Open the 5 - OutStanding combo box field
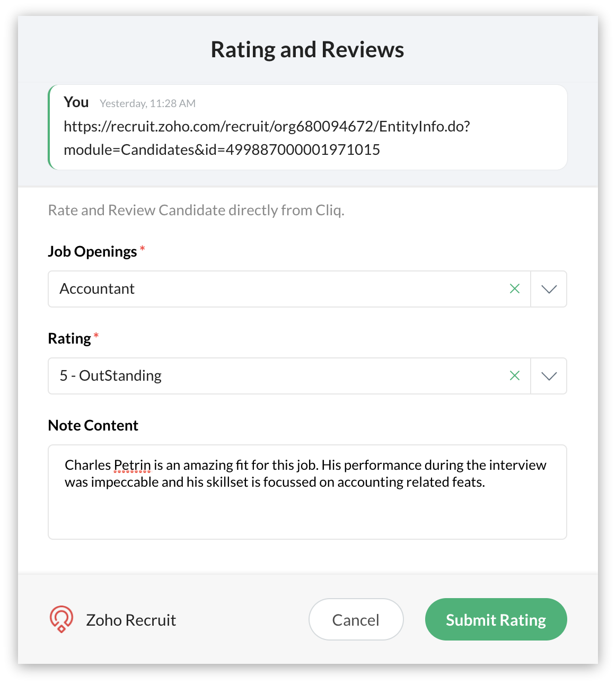 (x=289, y=376)
